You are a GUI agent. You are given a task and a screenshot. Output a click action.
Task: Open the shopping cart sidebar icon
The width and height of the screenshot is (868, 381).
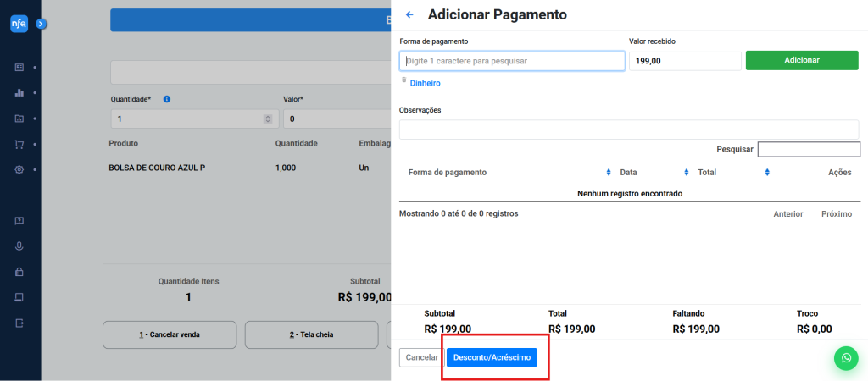pos(19,144)
